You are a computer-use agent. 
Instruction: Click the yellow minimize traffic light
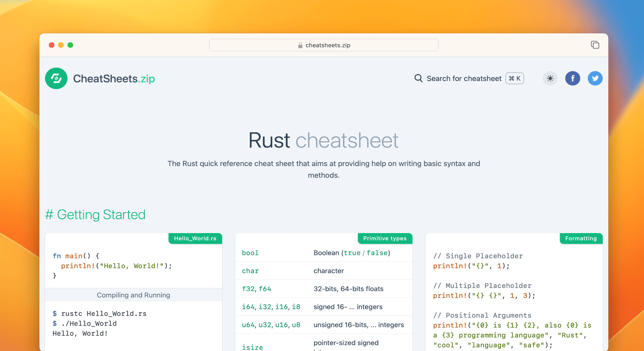click(x=61, y=45)
